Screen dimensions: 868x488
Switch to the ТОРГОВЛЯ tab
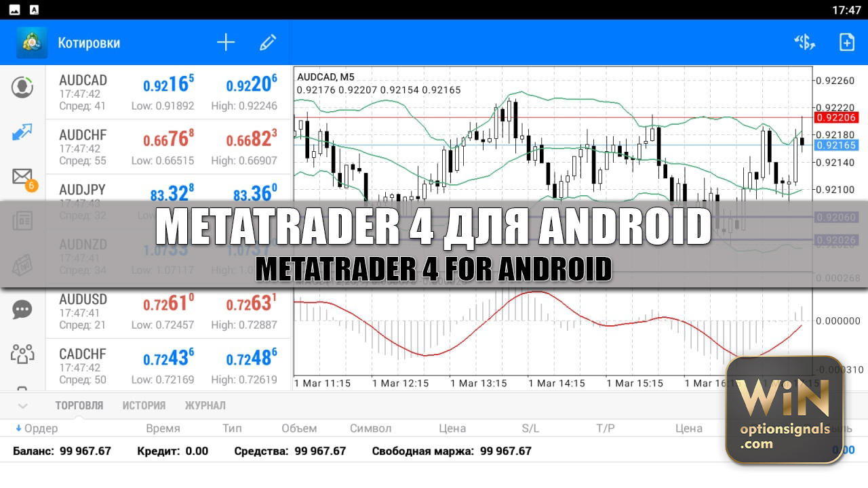[x=79, y=405]
